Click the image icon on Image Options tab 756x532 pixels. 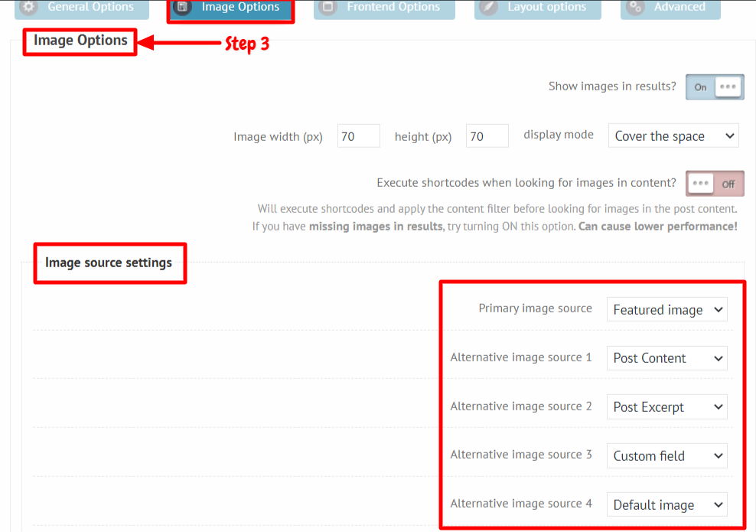pyautogui.click(x=183, y=7)
